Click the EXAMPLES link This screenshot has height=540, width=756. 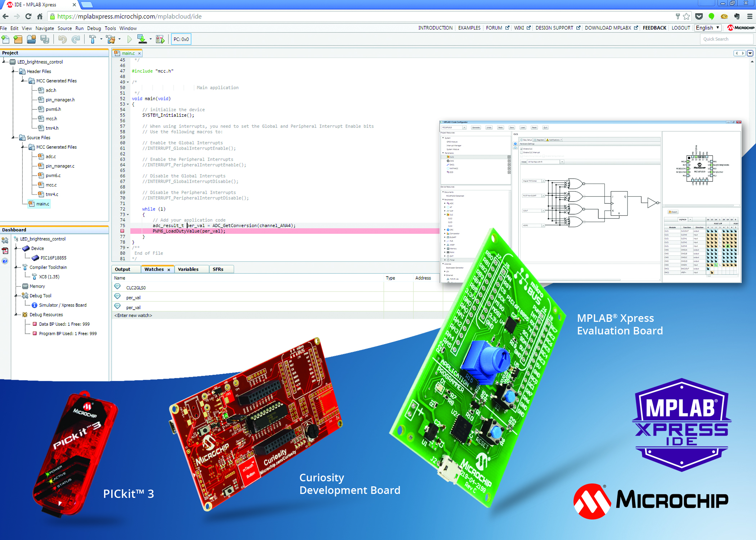point(469,28)
